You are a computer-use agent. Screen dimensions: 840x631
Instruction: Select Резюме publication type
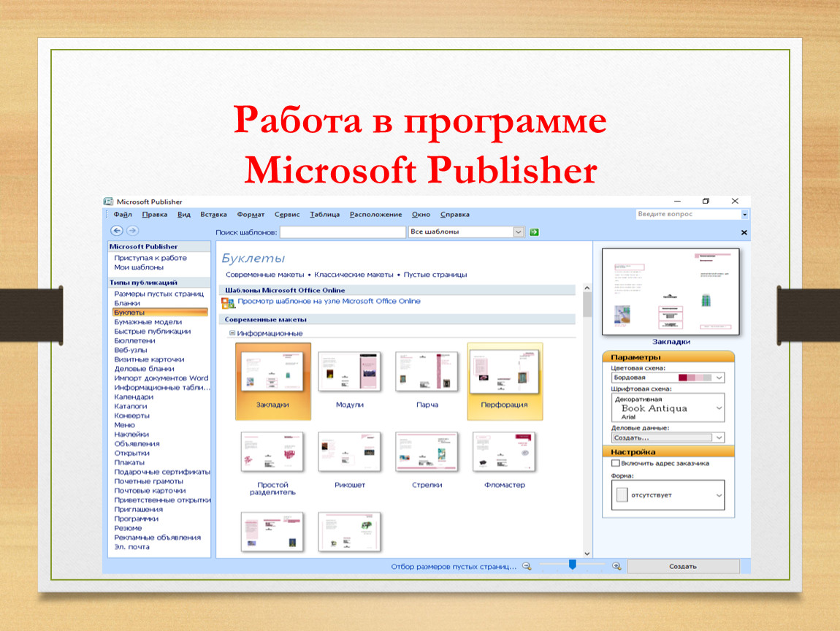pos(128,528)
